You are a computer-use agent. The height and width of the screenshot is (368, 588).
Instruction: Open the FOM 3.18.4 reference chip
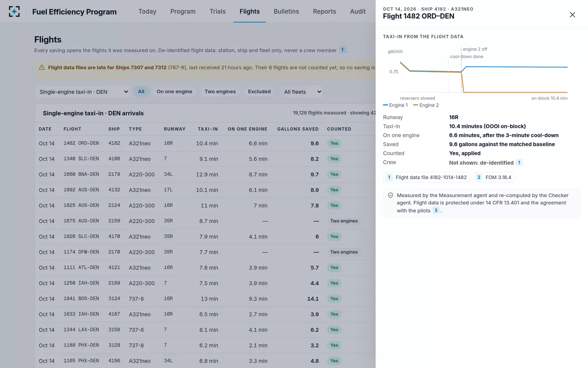pos(494,177)
